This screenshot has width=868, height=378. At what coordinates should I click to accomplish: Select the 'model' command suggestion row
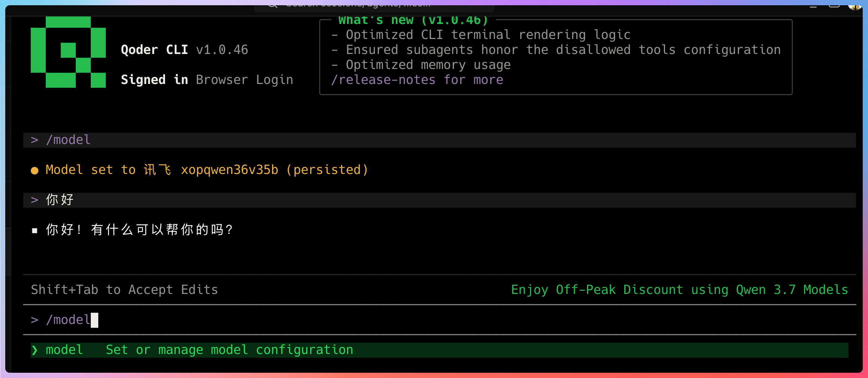click(439, 350)
